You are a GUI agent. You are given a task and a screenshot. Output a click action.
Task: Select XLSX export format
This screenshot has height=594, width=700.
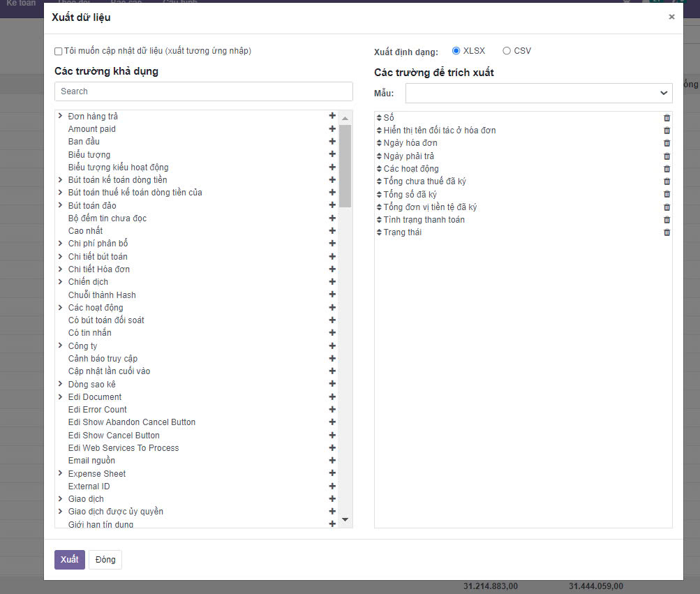click(456, 51)
